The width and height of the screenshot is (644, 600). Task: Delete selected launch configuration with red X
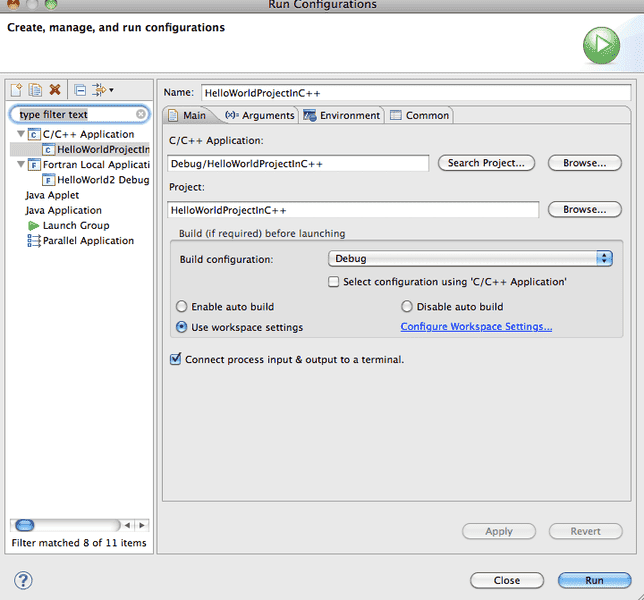pos(55,90)
